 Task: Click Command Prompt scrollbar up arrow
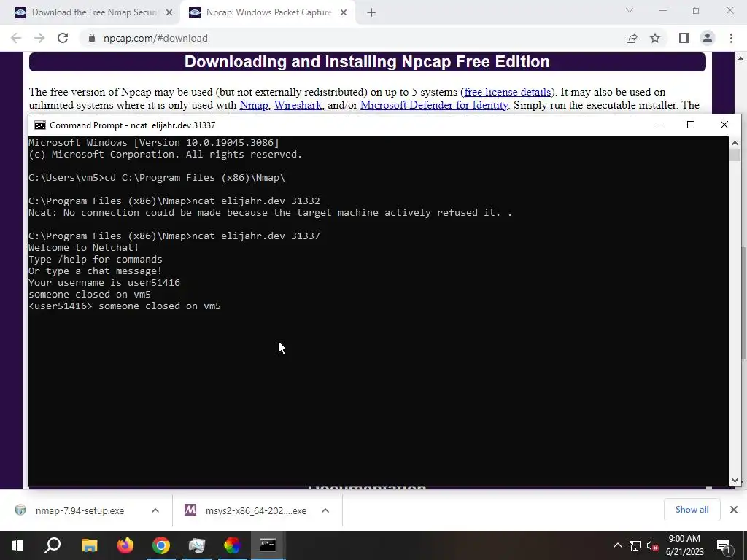(x=735, y=142)
